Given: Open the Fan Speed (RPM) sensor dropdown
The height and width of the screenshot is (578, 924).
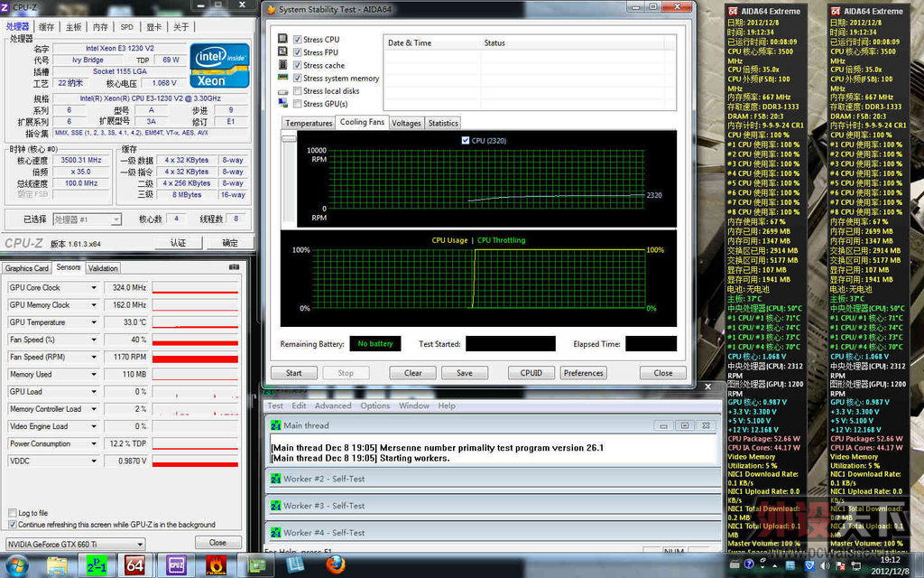Looking at the screenshot, I should coord(94,357).
